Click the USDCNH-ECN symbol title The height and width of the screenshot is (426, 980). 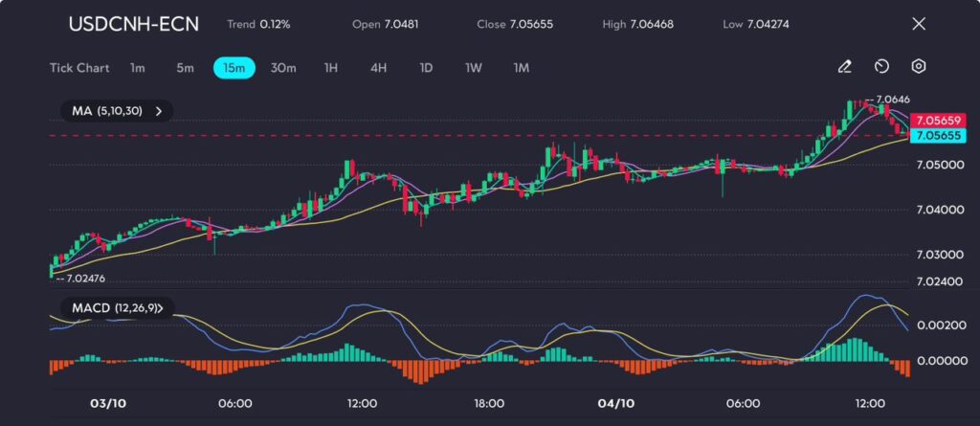pyautogui.click(x=134, y=24)
